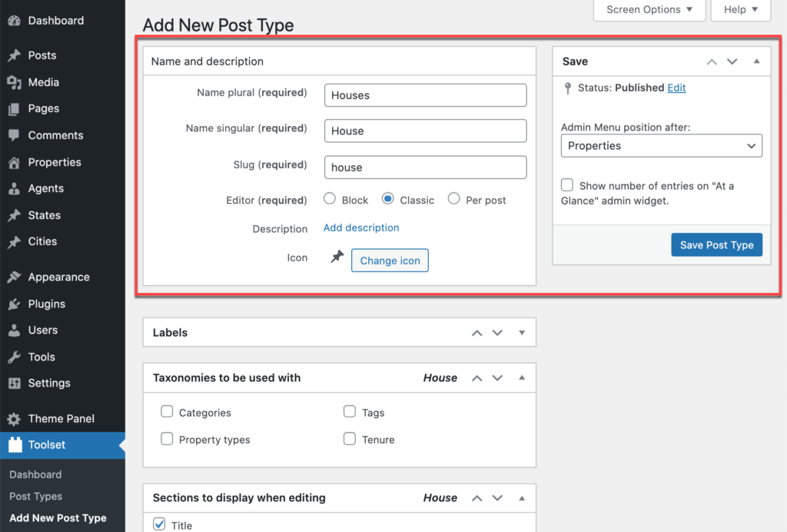
Task: Move Sections to display panel up
Action: [x=477, y=498]
